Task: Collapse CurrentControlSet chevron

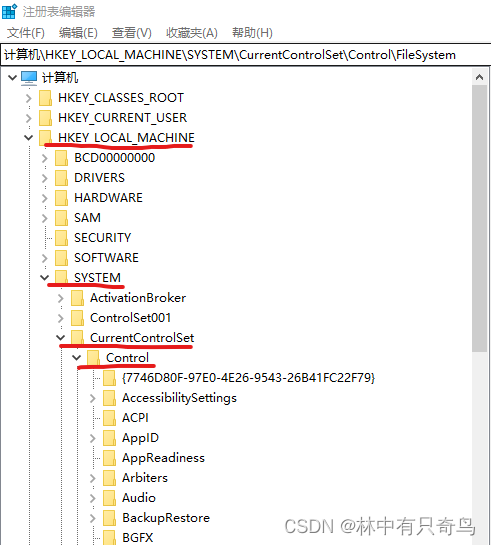Action: tap(60, 338)
